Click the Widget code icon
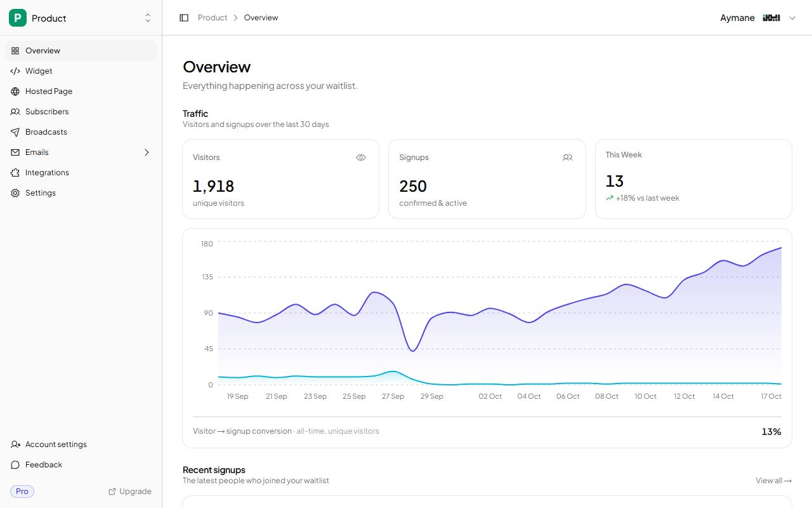812x508 pixels. (x=15, y=71)
